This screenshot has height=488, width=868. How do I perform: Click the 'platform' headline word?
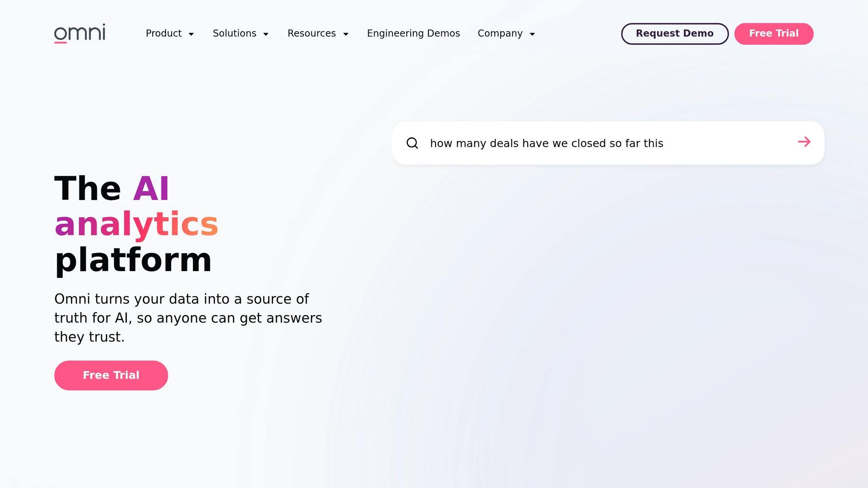coord(133,260)
